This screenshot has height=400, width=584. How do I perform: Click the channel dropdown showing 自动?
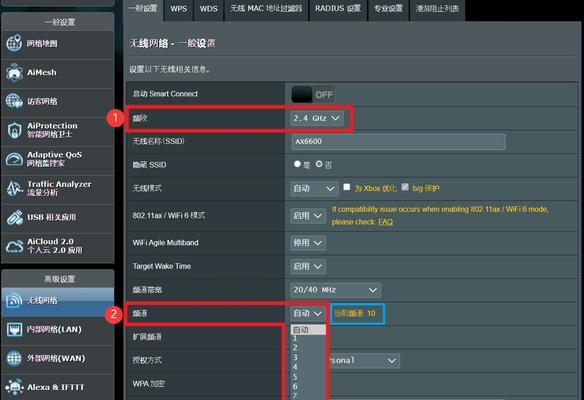coord(308,313)
